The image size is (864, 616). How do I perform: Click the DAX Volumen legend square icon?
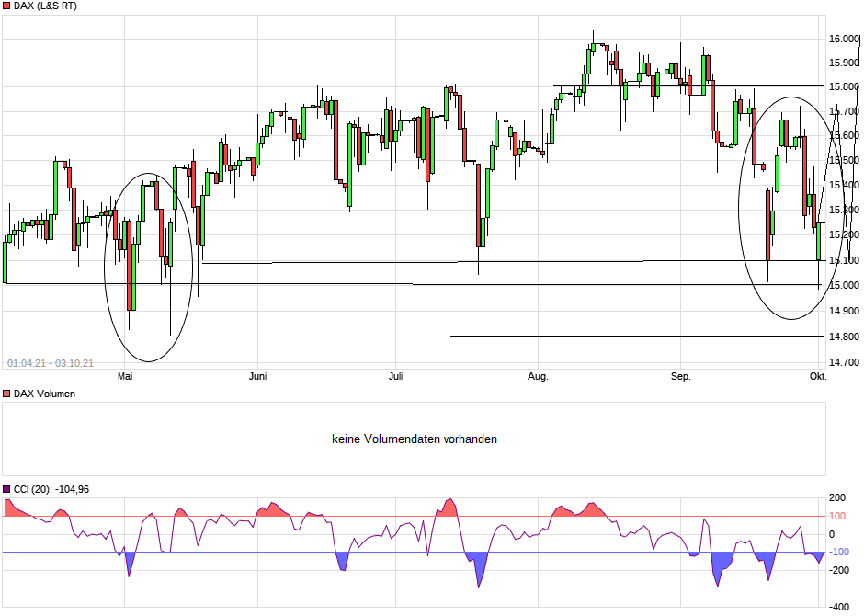pyautogui.click(x=7, y=394)
